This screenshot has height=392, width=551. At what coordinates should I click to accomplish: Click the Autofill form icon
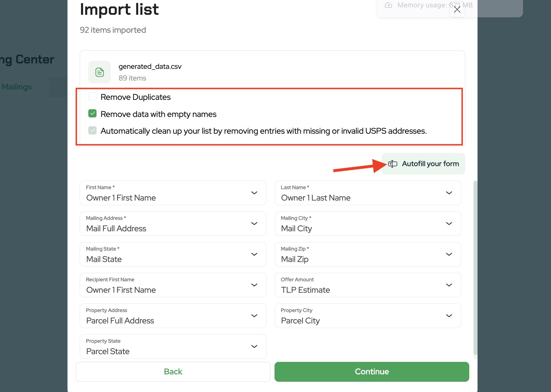pos(393,164)
